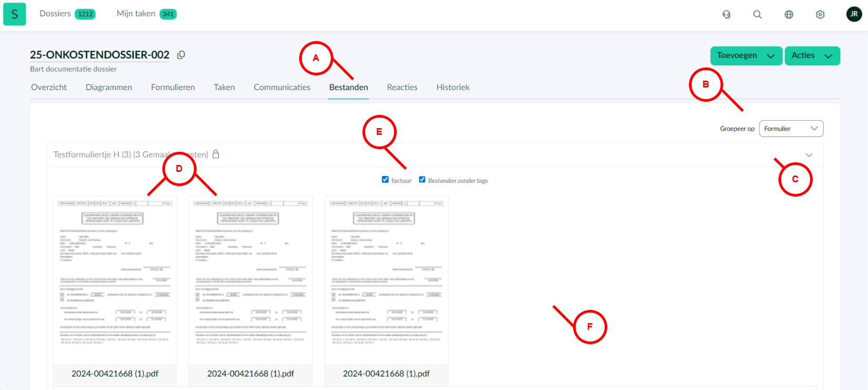Collapse the Testformuliertje H section chevron
The width and height of the screenshot is (868, 390).
coord(809,155)
